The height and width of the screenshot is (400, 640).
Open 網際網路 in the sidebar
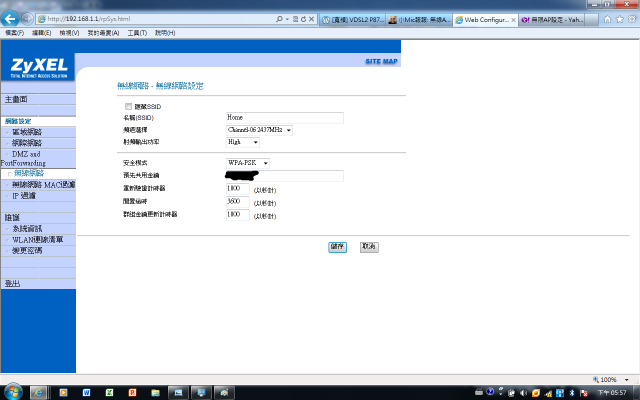click(27, 143)
